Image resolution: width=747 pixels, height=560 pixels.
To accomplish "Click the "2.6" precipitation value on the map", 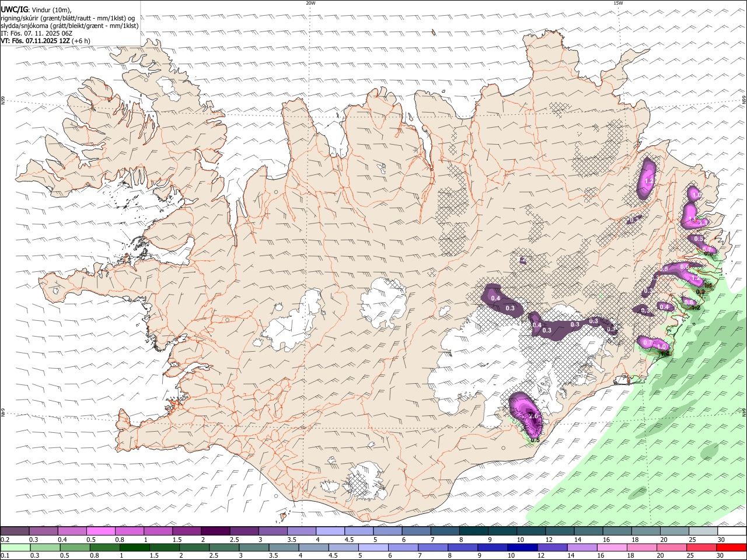I will coord(533,416).
